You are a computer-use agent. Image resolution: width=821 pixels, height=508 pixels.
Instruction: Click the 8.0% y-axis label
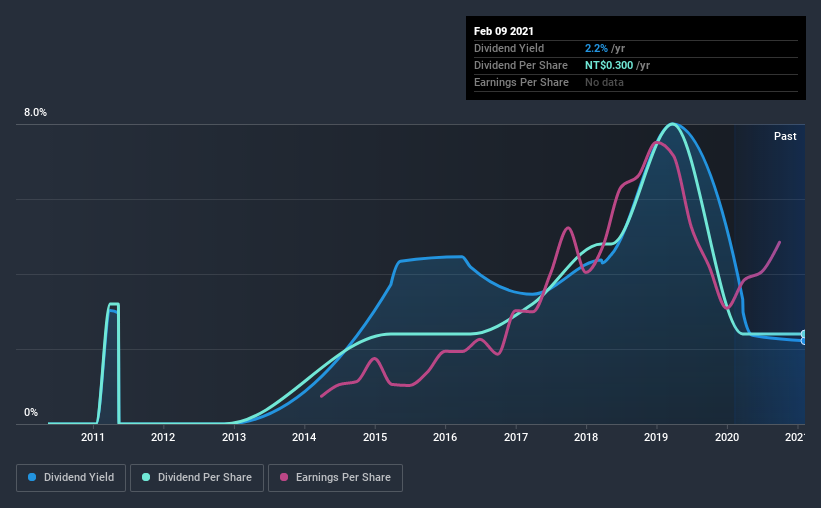click(35, 113)
